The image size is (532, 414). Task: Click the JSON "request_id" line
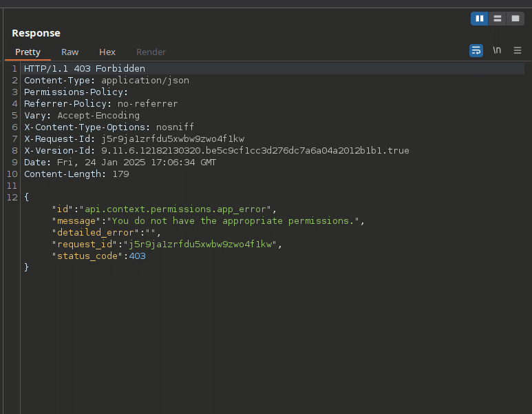(x=167, y=244)
